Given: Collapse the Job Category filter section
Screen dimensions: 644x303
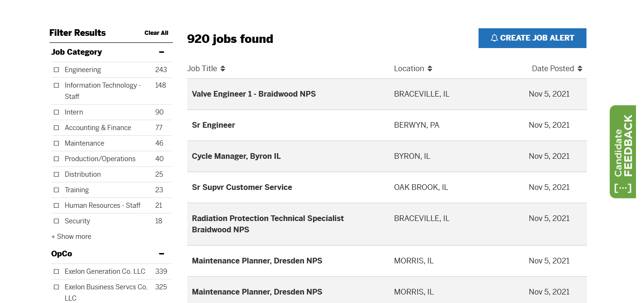Looking at the screenshot, I should click(161, 52).
